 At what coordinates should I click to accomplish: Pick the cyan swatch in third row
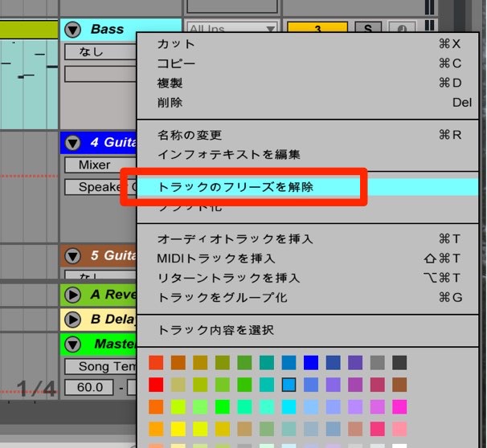[289, 407]
